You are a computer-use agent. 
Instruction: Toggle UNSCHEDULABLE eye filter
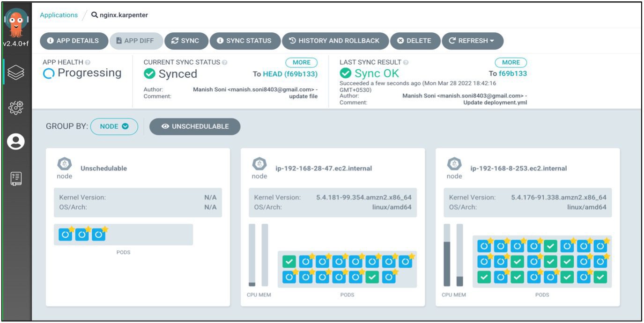(x=195, y=126)
